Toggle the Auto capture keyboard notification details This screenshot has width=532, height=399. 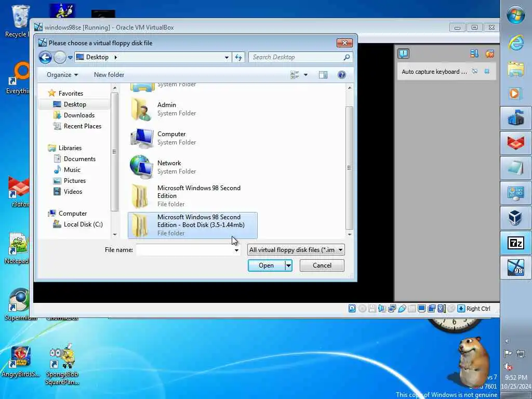point(475,71)
